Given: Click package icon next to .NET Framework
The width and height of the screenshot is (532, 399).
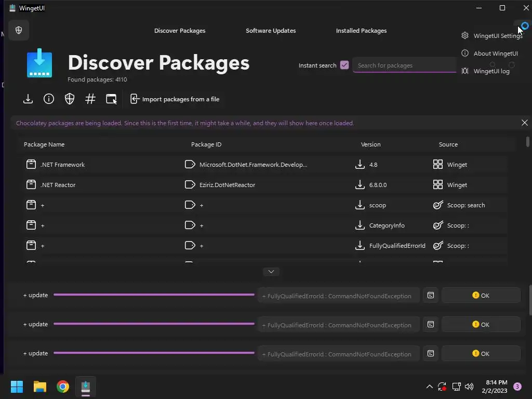Looking at the screenshot, I should 31,164.
